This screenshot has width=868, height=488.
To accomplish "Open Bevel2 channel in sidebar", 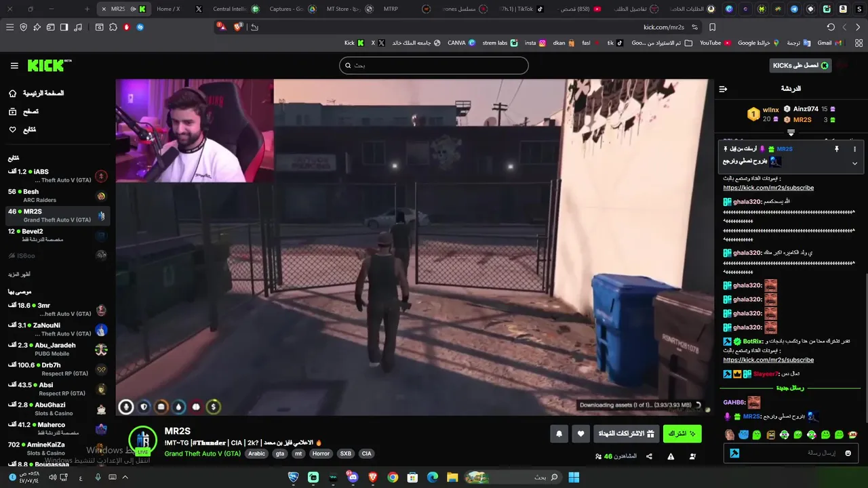I will tap(57, 235).
